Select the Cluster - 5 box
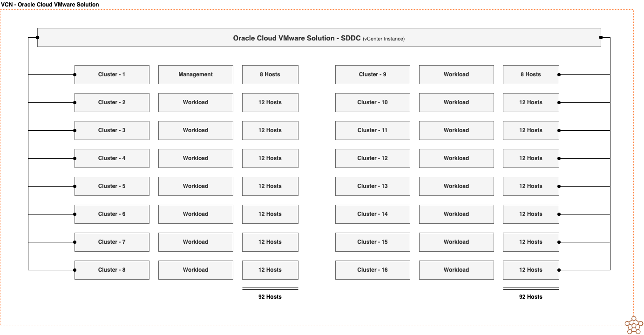Viewport: 644px width, 335px height. click(x=112, y=186)
